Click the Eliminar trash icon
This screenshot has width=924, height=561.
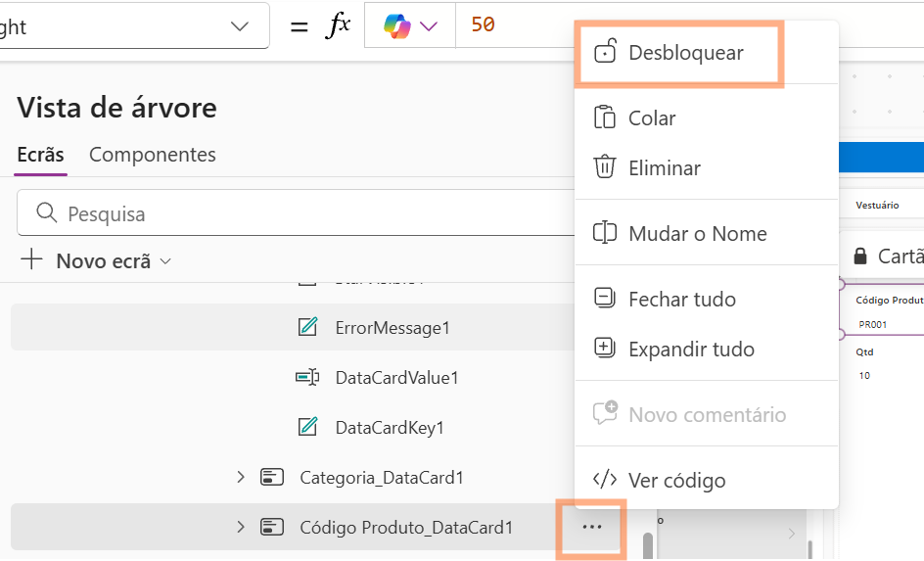pyautogui.click(x=605, y=167)
